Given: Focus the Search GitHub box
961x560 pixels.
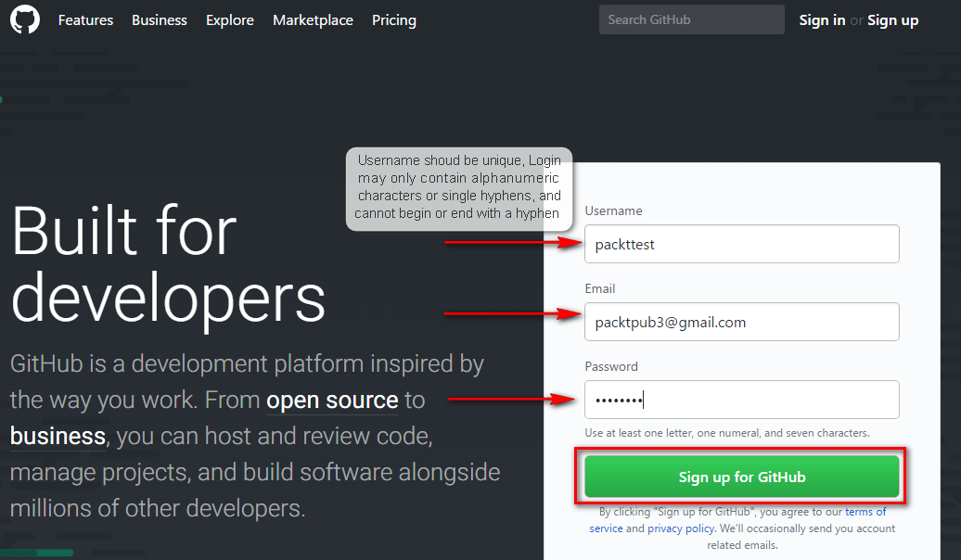Looking at the screenshot, I should tap(691, 19).
